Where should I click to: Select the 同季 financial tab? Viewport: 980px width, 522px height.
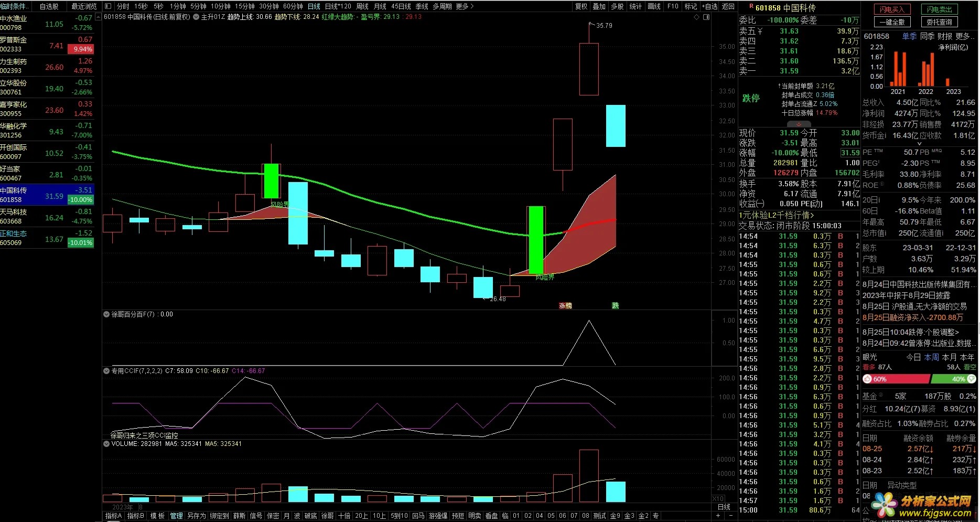pyautogui.click(x=927, y=36)
